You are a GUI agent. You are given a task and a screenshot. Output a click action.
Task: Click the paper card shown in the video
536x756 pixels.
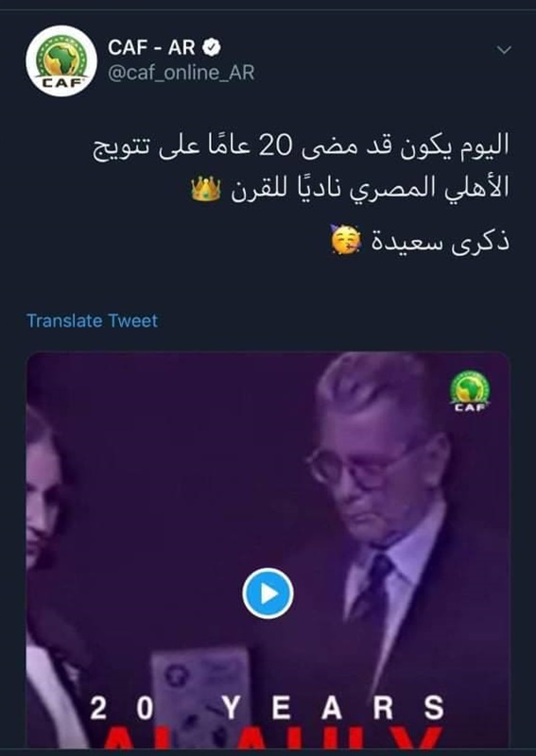coord(200,695)
